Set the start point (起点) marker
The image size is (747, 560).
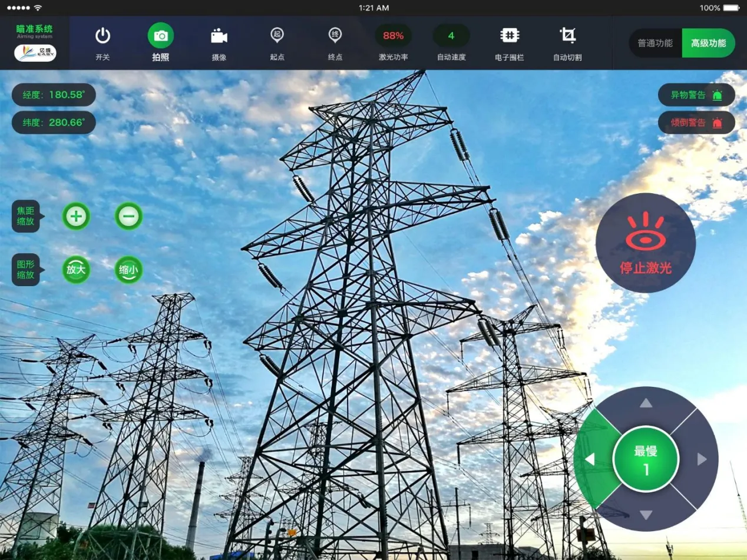point(277,36)
